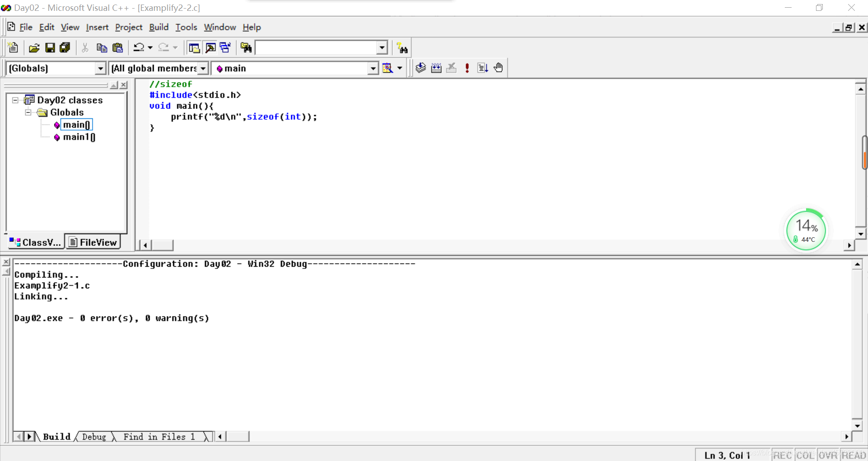Collapse the Day02 classes tree node
The image size is (868, 461).
point(15,100)
